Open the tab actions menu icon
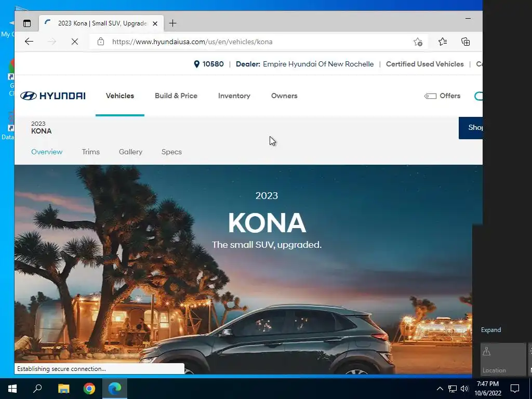Viewport: 532px width, 399px height. [27, 23]
